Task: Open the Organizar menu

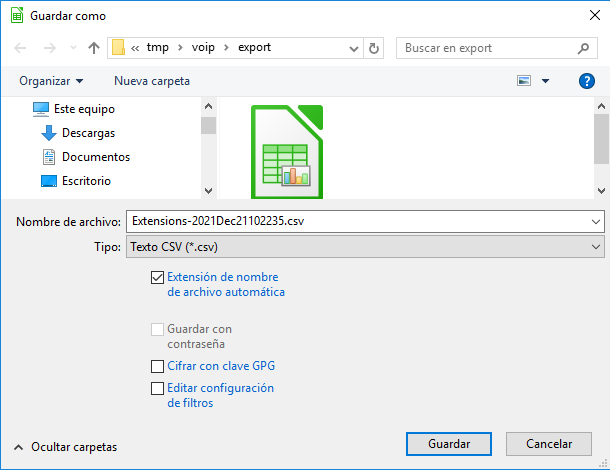Action: pyautogui.click(x=51, y=81)
